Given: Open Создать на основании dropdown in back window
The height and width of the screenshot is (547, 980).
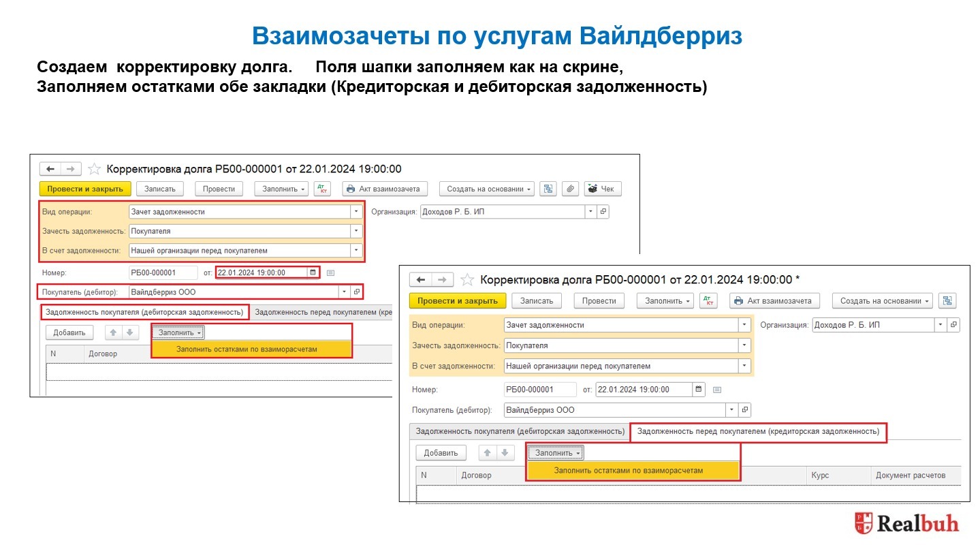Looking at the screenshot, I should coord(486,189).
